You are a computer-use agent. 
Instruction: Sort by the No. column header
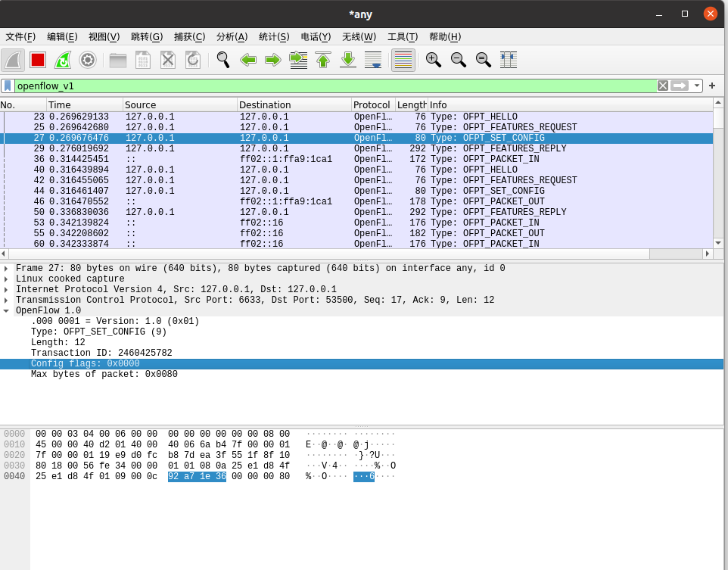point(23,105)
